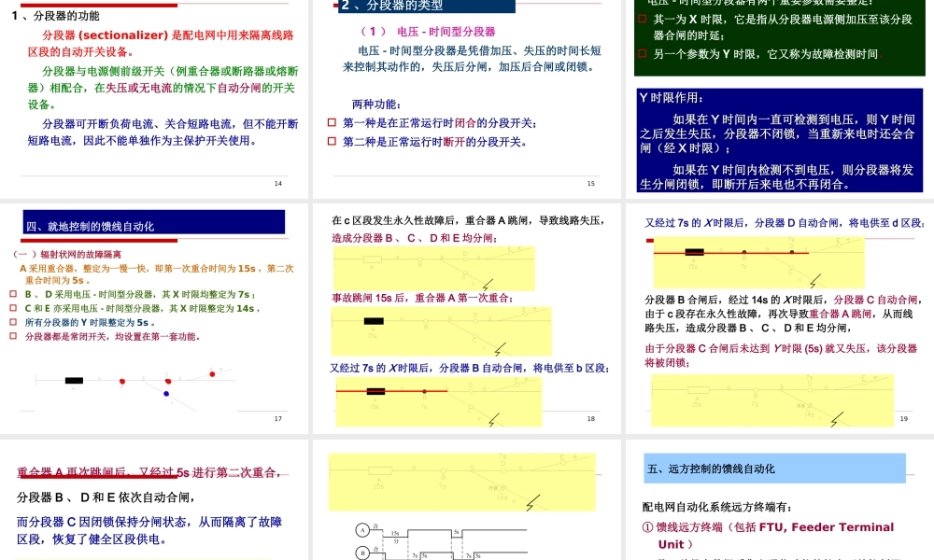The height and width of the screenshot is (560, 934).
Task: Click the recloser symbol in slide 20 feeder diagram
Action: (379, 470)
